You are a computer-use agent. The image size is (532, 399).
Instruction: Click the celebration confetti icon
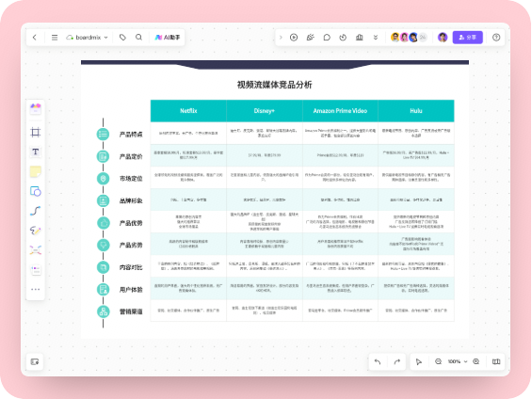pos(310,38)
